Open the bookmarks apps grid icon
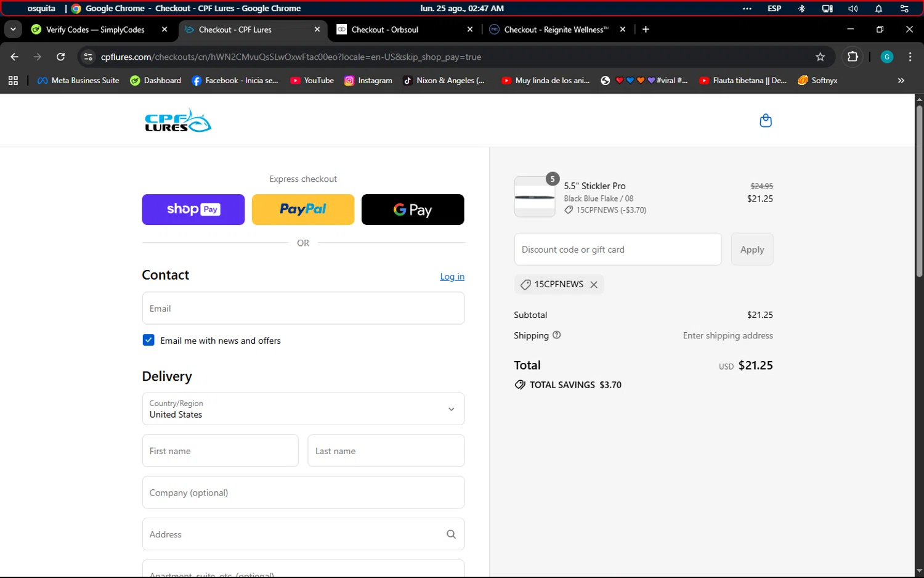 tap(13, 81)
